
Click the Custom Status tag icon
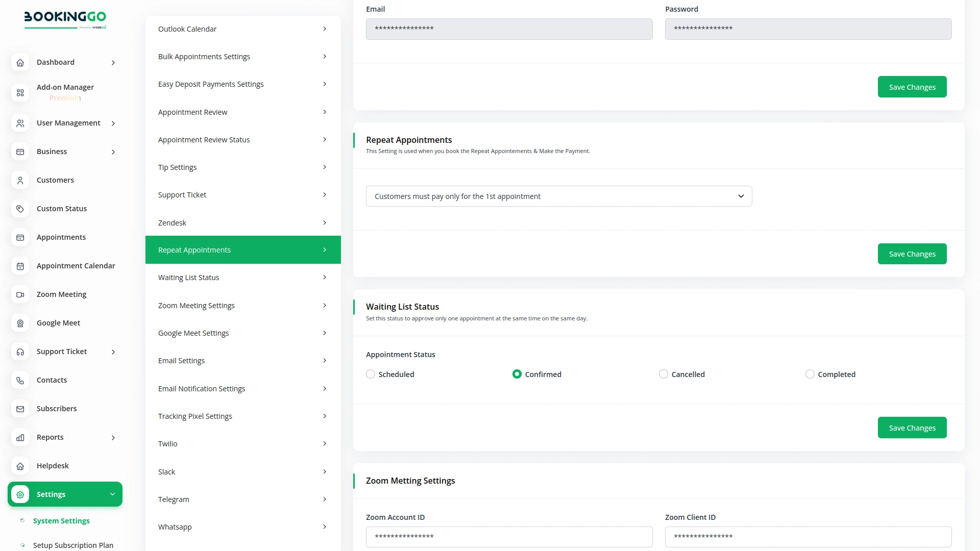click(x=20, y=209)
